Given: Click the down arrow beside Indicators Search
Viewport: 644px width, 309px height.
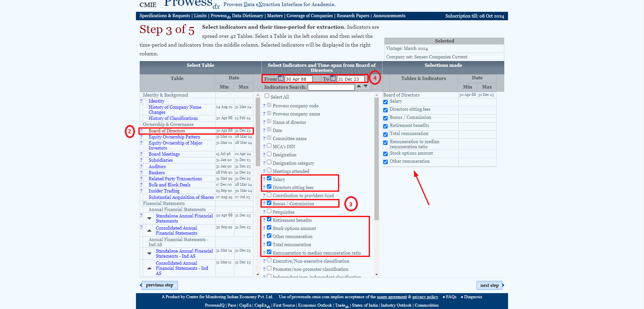Looking at the screenshot, I should [x=366, y=86].
